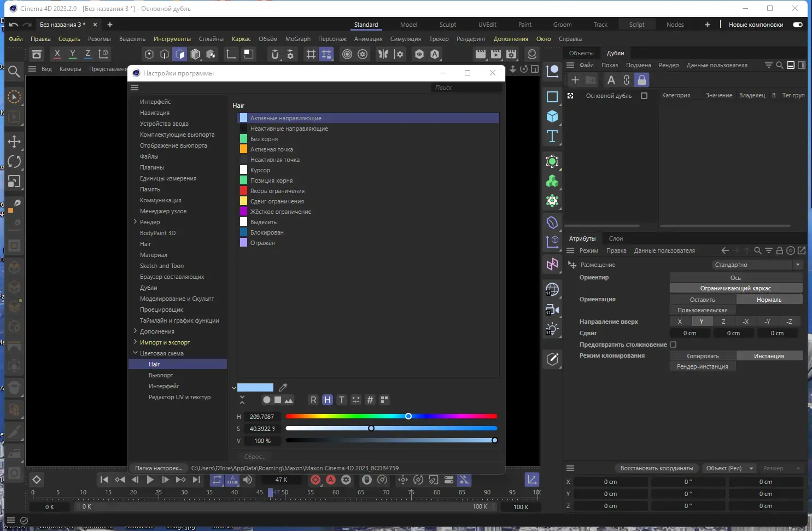Click the eyedropper color picker icon
The width and height of the screenshot is (812, 531).
pos(283,387)
